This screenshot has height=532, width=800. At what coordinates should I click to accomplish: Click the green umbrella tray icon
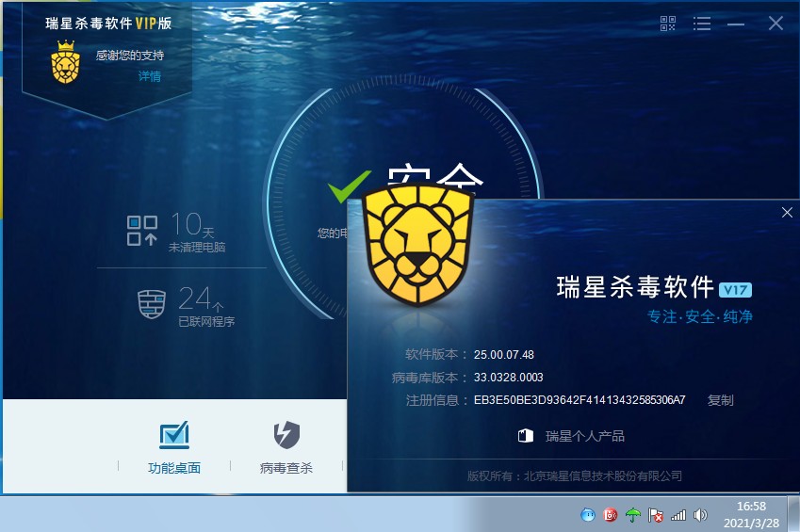click(633, 515)
